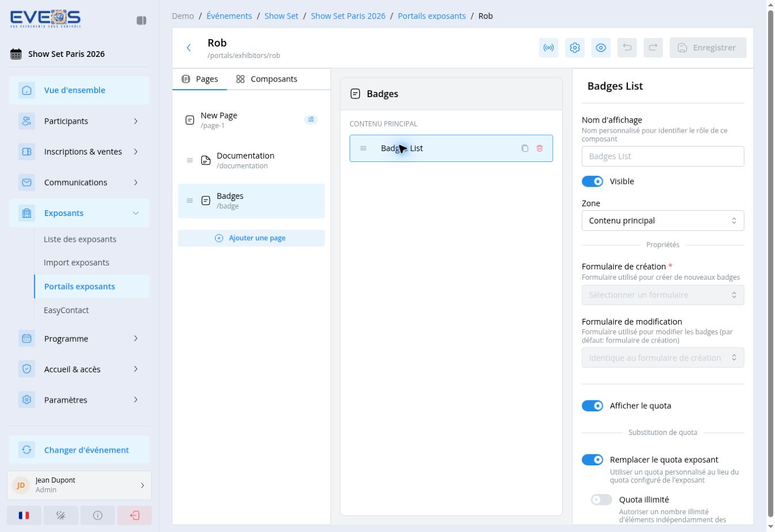Toggle Afficher le quota switch
775x532 pixels.
pos(593,406)
